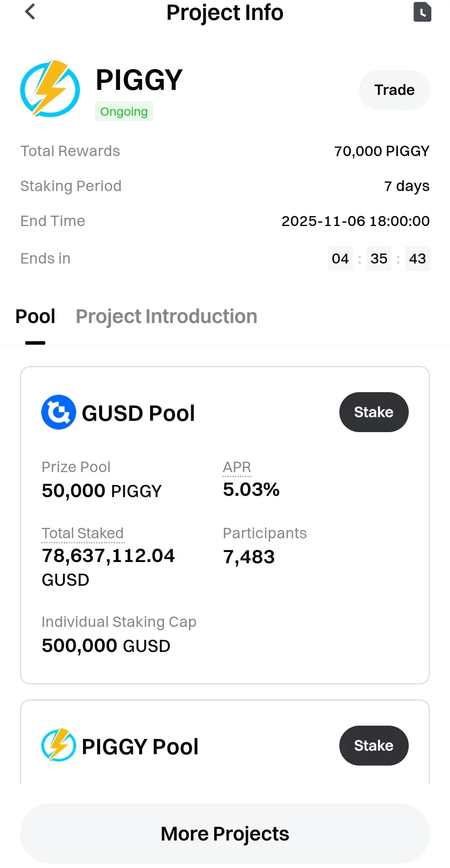Screen dimensions: 450x868
Task: Tap the countdown hours box
Action: [340, 259]
